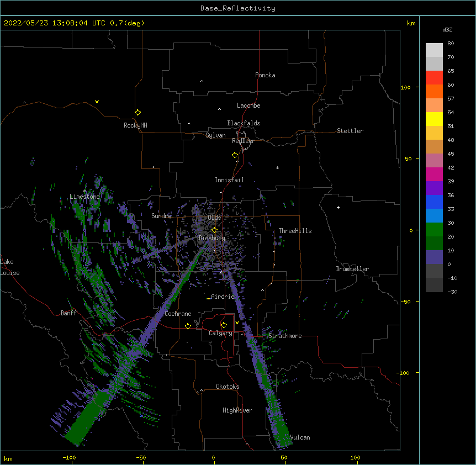The width and height of the screenshot is (476, 465).
Task: Click the Drumheller label
Action: point(352,269)
